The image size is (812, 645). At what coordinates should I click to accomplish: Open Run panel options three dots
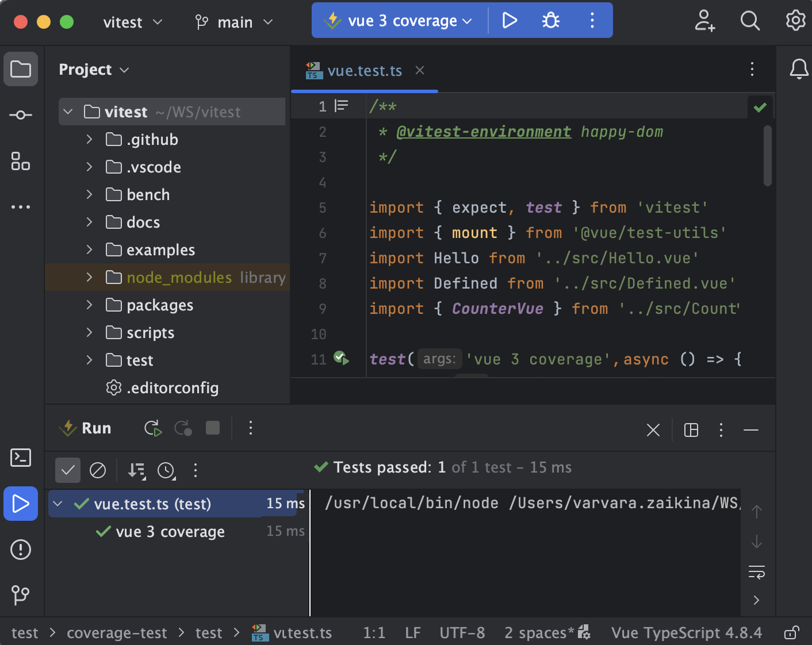click(x=721, y=430)
